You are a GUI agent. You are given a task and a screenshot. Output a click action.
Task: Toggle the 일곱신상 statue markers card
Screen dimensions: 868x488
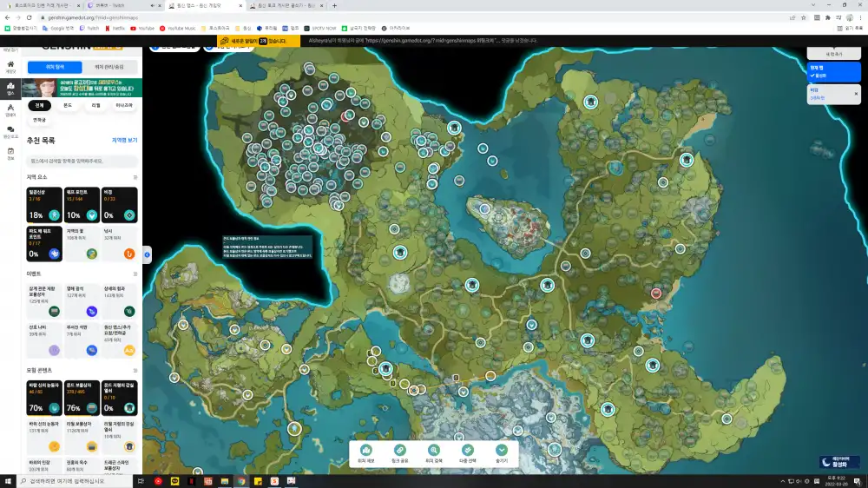[43, 206]
